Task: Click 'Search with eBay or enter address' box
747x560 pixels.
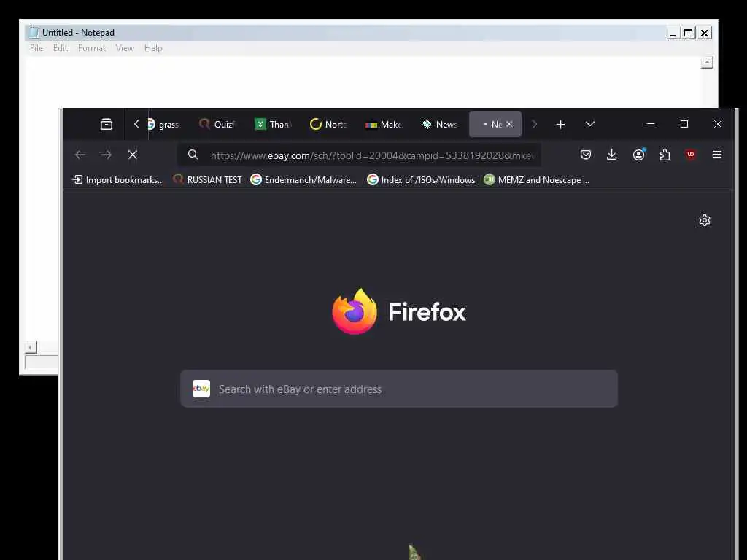Action: (399, 389)
